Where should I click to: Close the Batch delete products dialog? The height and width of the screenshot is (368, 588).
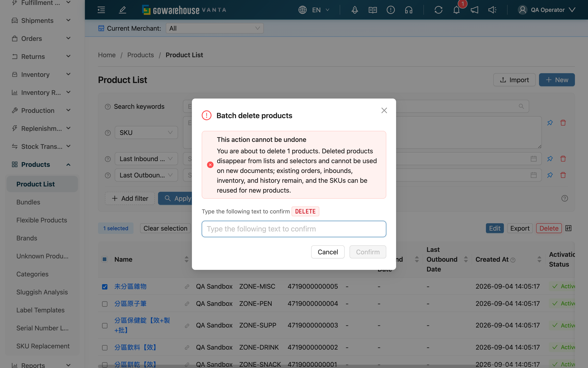pyautogui.click(x=384, y=110)
